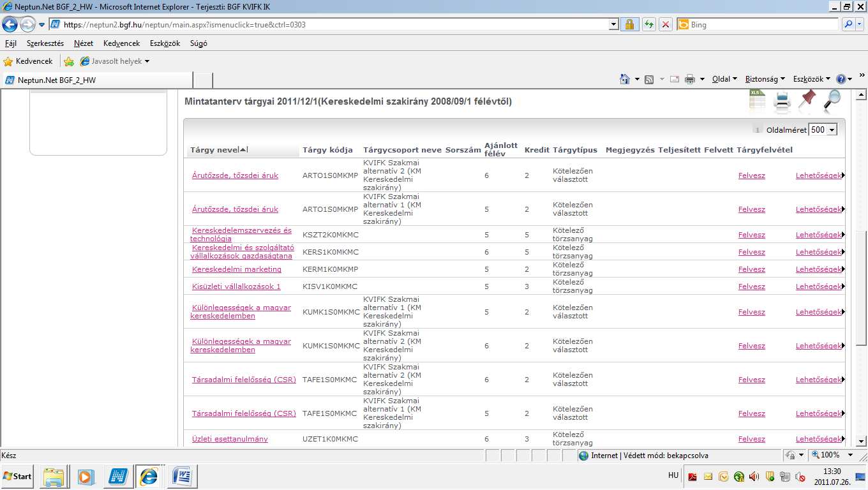Click the page scrollbar up arrow

[x=861, y=95]
